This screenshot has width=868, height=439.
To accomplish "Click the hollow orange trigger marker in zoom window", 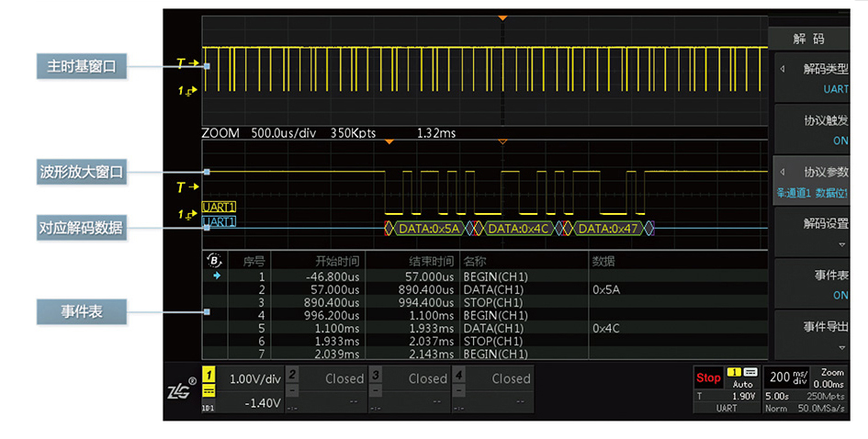I will [502, 141].
